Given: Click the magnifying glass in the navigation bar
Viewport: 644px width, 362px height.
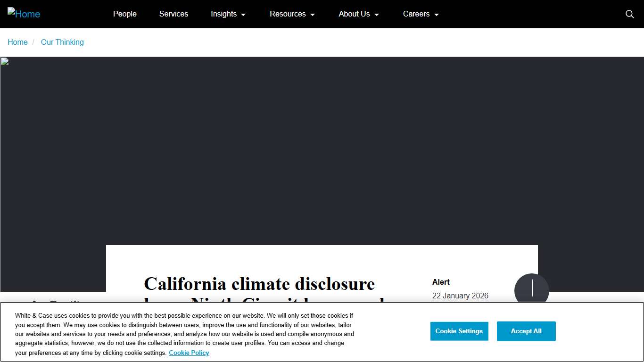Looking at the screenshot, I should click(629, 14).
